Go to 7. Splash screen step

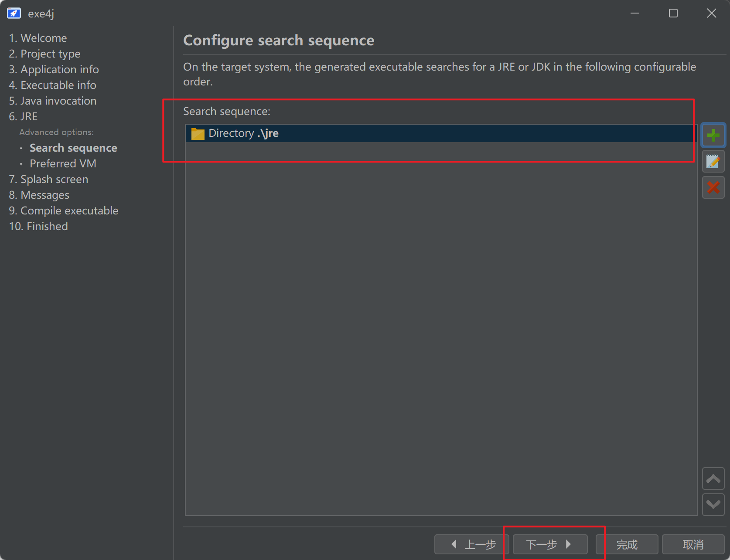(48, 180)
